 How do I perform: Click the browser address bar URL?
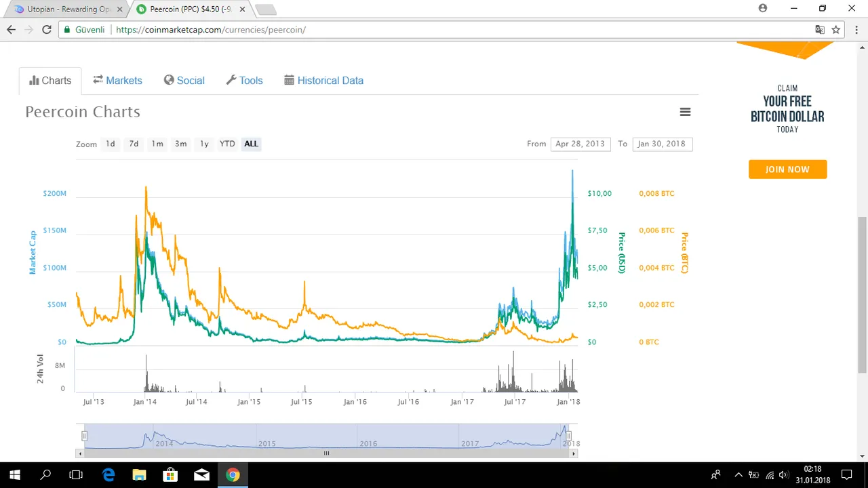click(x=211, y=30)
